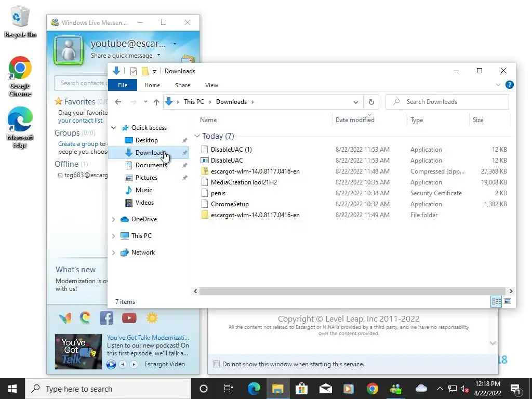
Task: Refresh the Downloads folder
Action: (x=371, y=102)
